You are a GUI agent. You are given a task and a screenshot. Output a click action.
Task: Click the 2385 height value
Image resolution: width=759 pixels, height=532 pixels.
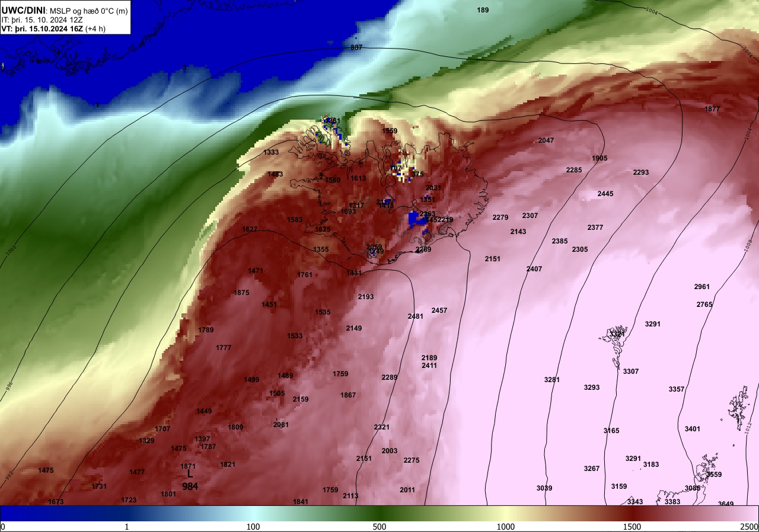560,241
